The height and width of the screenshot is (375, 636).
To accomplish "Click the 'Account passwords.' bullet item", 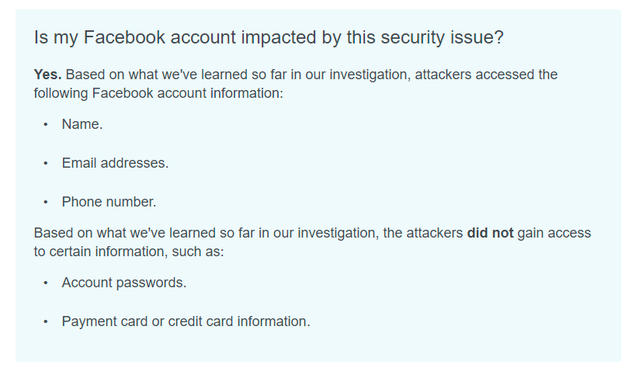I will (x=124, y=283).
